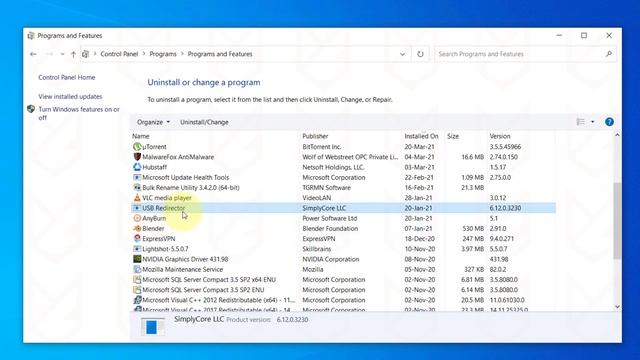This screenshot has width=640, height=360.
Task: Click the Forward navigation arrow
Action: pos(49,54)
